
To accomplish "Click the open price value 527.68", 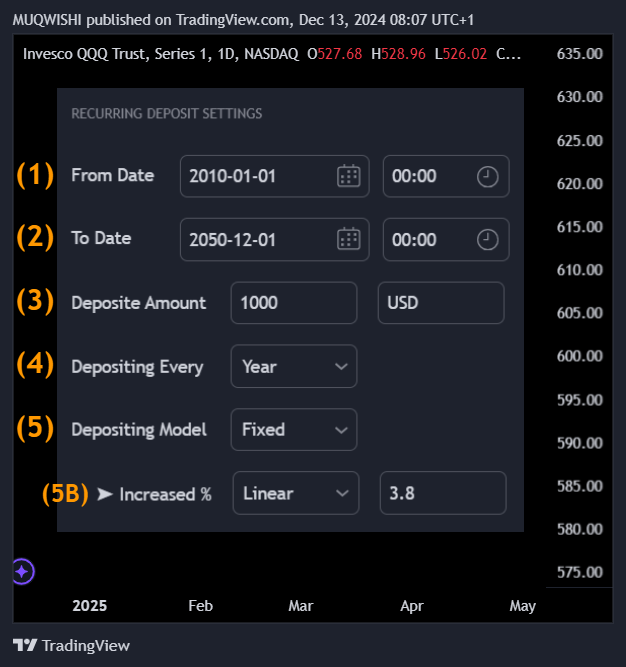I will pos(340,54).
